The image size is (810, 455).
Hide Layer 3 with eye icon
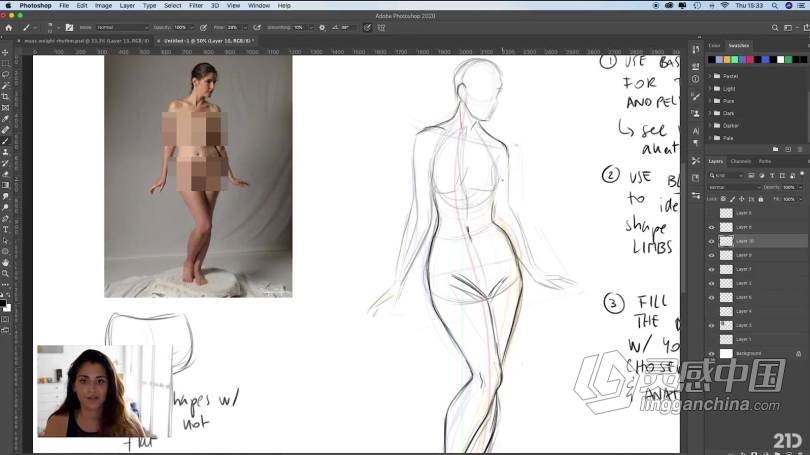pos(711,326)
